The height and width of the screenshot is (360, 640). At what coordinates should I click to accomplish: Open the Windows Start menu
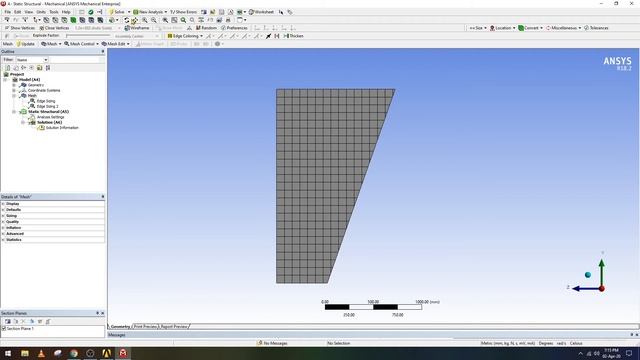(8, 353)
